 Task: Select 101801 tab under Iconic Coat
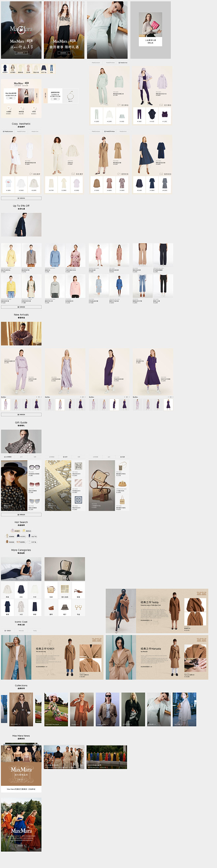click(x=8, y=630)
